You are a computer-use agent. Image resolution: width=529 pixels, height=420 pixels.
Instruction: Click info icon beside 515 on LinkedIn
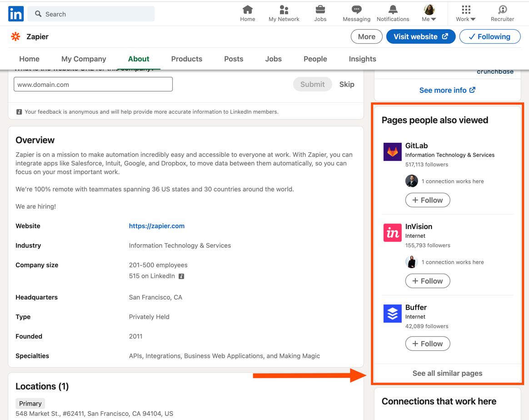[x=181, y=276]
